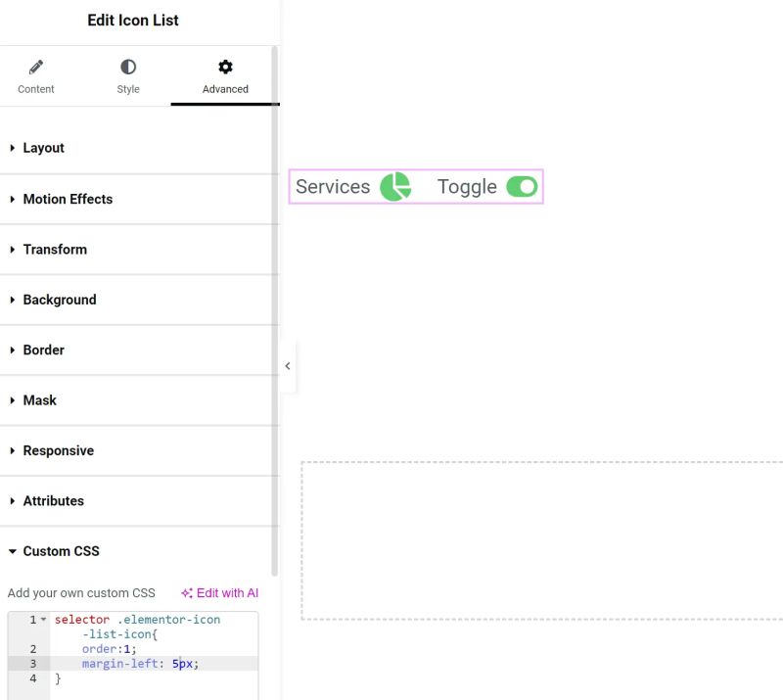Select the Toggle list item text

[x=467, y=187]
